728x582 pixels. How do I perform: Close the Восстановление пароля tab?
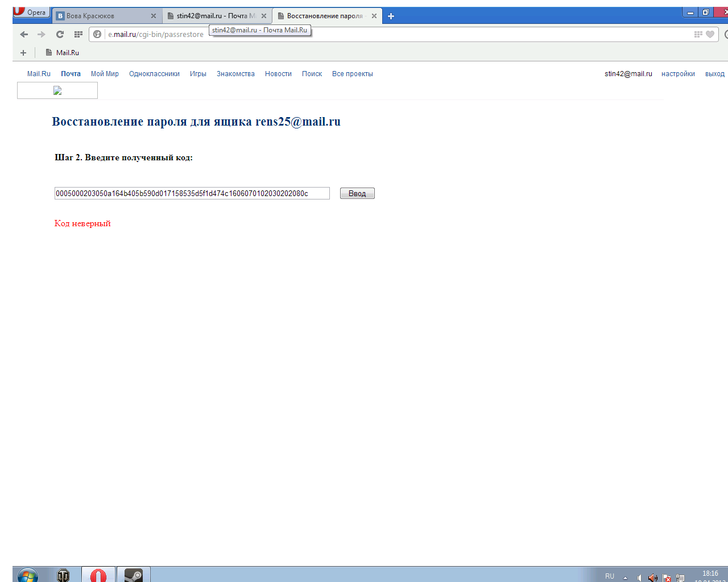(x=374, y=16)
